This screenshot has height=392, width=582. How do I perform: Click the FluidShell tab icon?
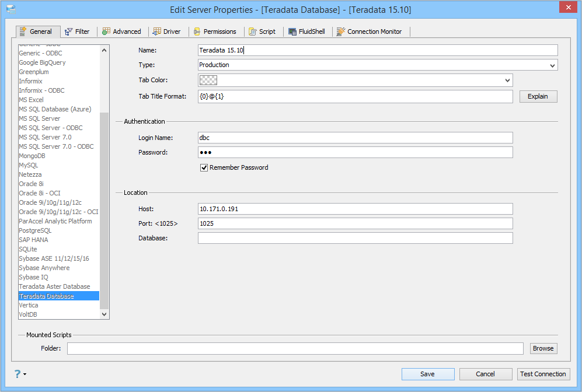tap(292, 32)
